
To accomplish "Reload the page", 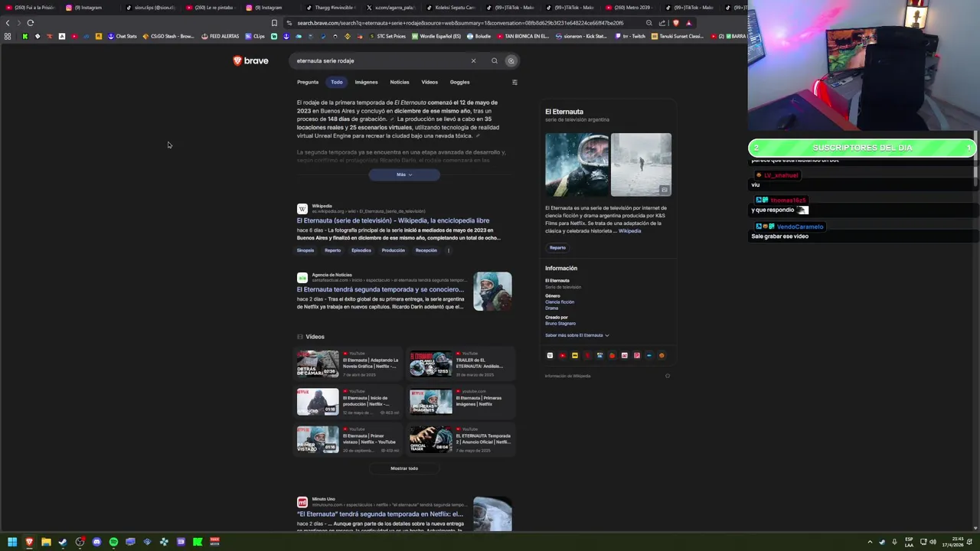I will [x=31, y=23].
